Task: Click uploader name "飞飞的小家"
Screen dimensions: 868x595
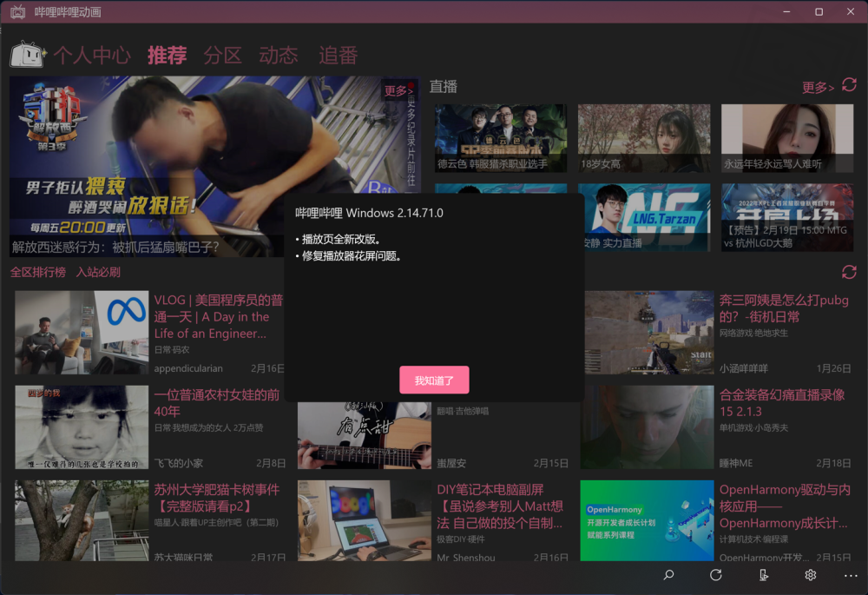Action: tap(178, 463)
